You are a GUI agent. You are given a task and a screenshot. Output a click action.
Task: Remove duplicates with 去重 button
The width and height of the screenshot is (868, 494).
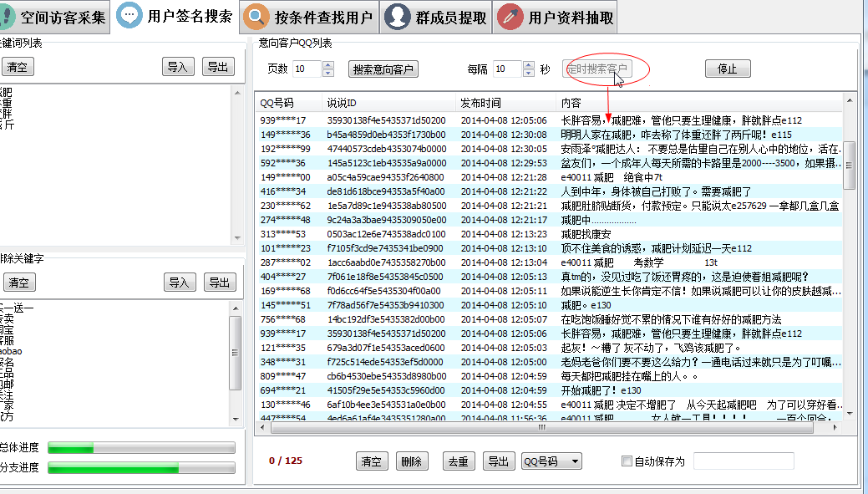coord(459,461)
